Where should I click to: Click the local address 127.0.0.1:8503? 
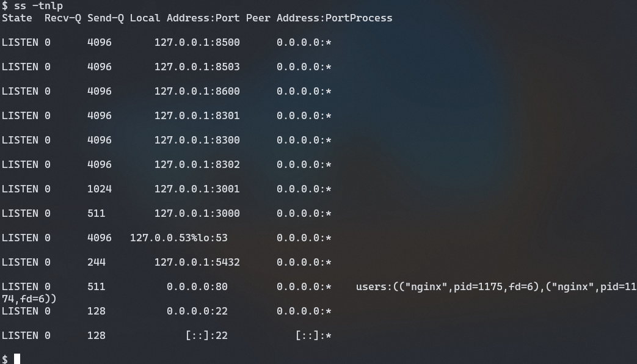coord(197,67)
